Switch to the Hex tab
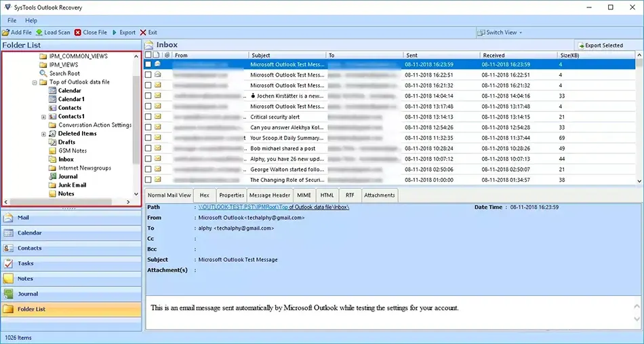Screen dimensions: 644x344 click(x=205, y=195)
